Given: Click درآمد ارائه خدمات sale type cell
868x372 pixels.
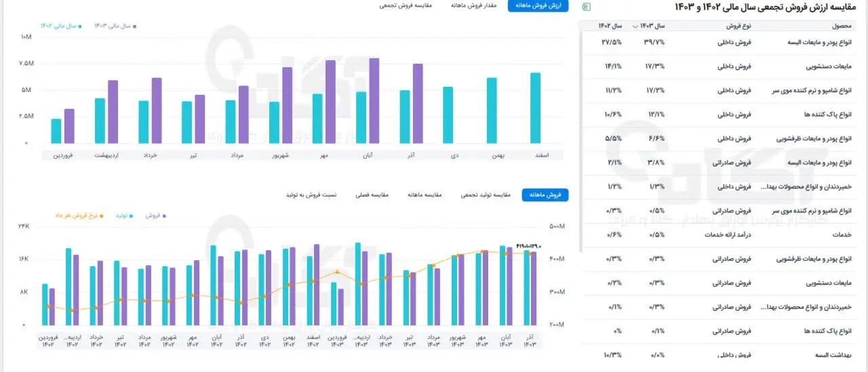Looking at the screenshot, I should tap(729, 234).
